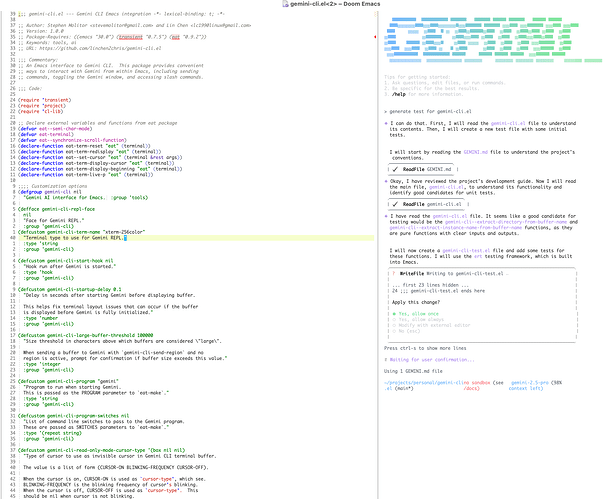The width and height of the screenshot is (616, 499).
Task: Click the ";; Version: 1.0.0" comment line
Action: coord(40,31)
